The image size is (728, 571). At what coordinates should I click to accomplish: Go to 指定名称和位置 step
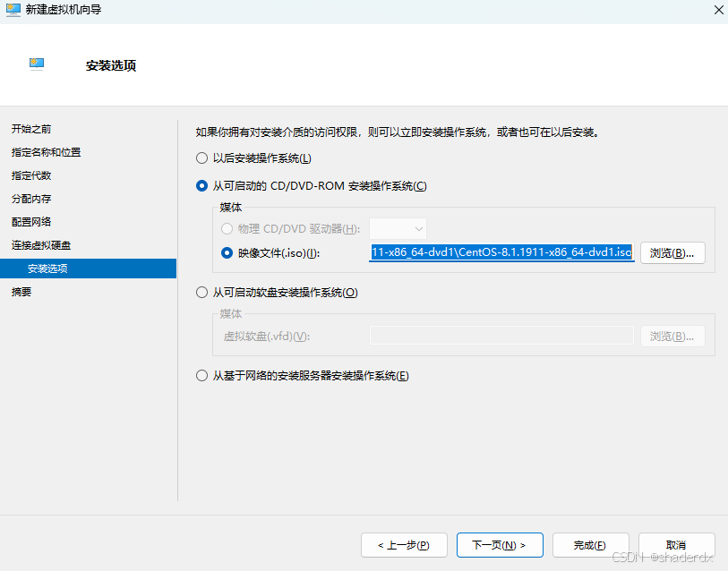[46, 152]
